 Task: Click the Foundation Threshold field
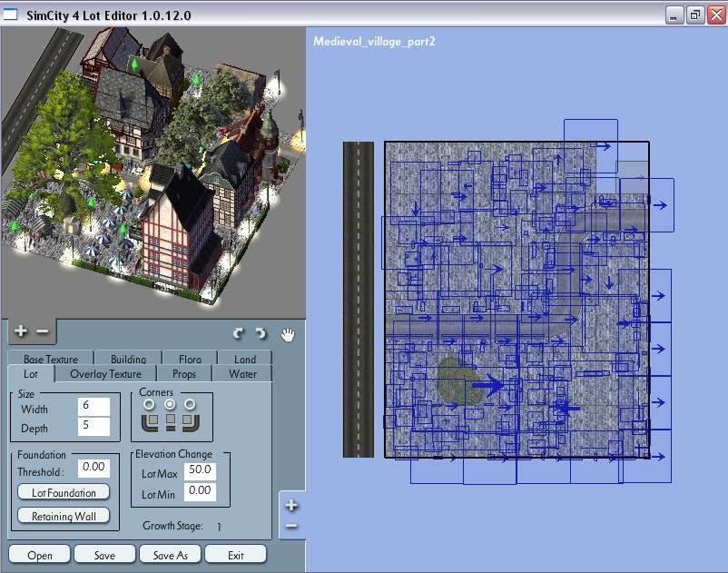93,467
